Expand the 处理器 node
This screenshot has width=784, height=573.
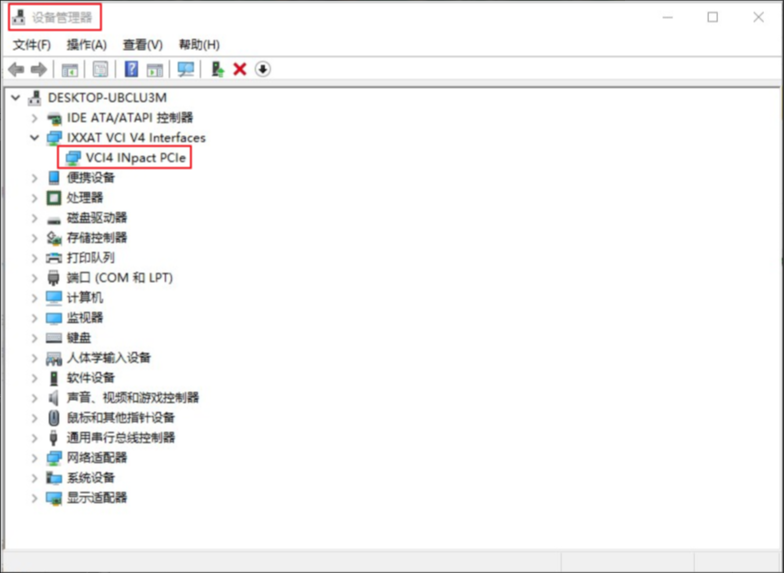click(34, 198)
